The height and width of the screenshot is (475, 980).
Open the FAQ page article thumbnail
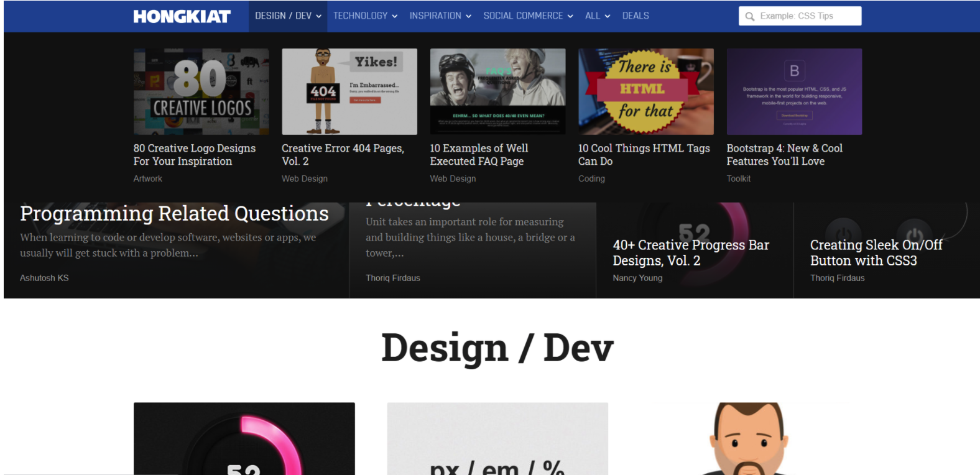click(x=498, y=91)
